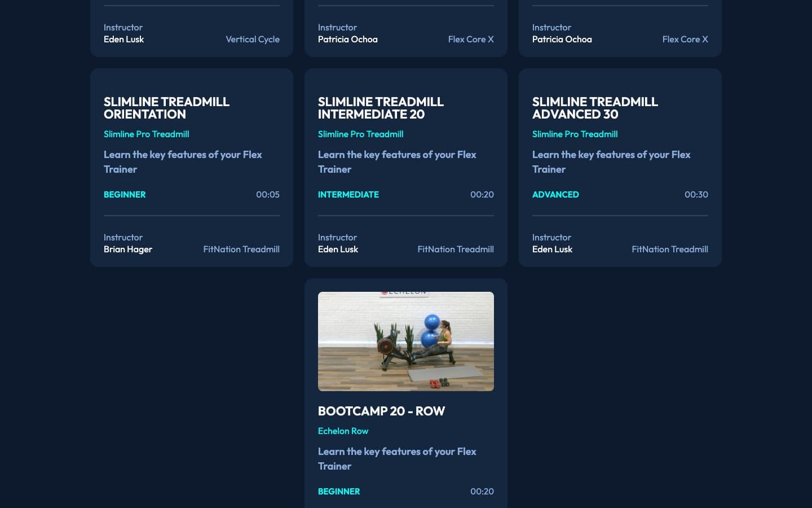Open the Bootcamp 20 - Row title
The height and width of the screenshot is (508, 812).
coord(381,411)
